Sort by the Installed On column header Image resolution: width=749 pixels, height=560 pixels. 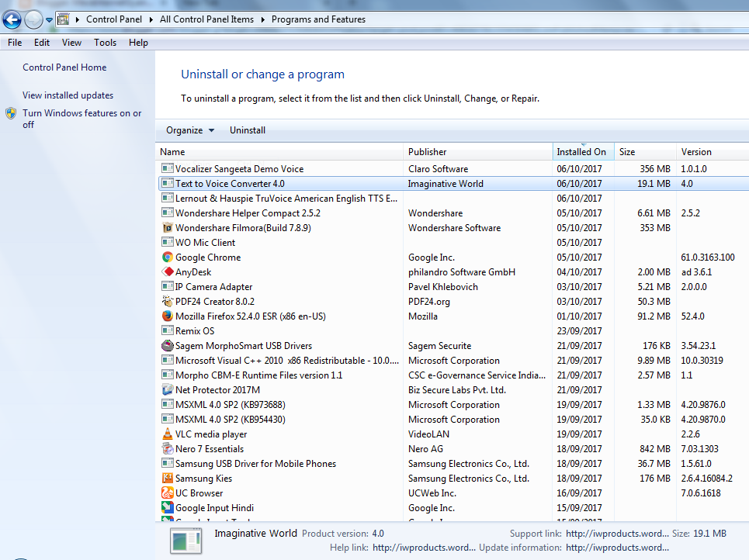pos(583,152)
